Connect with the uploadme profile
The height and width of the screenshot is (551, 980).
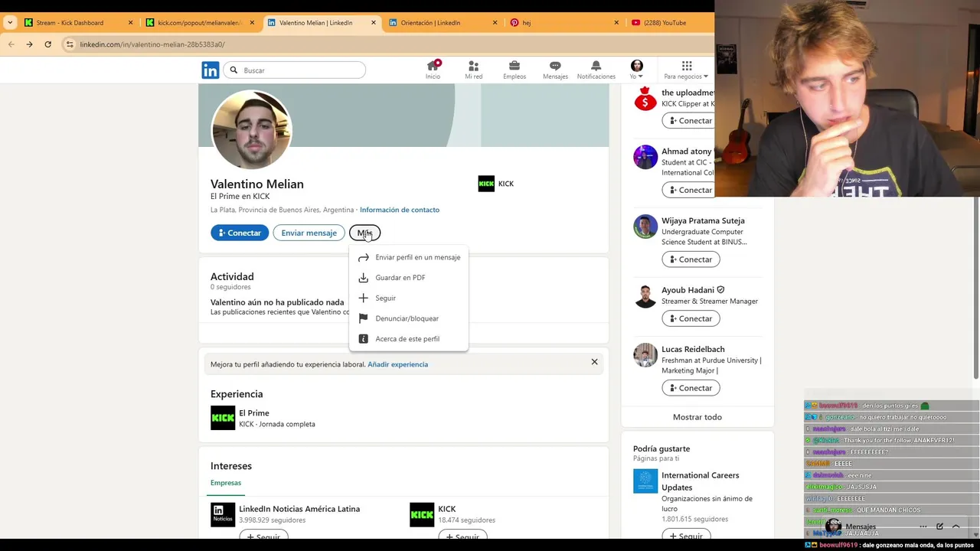click(x=691, y=120)
